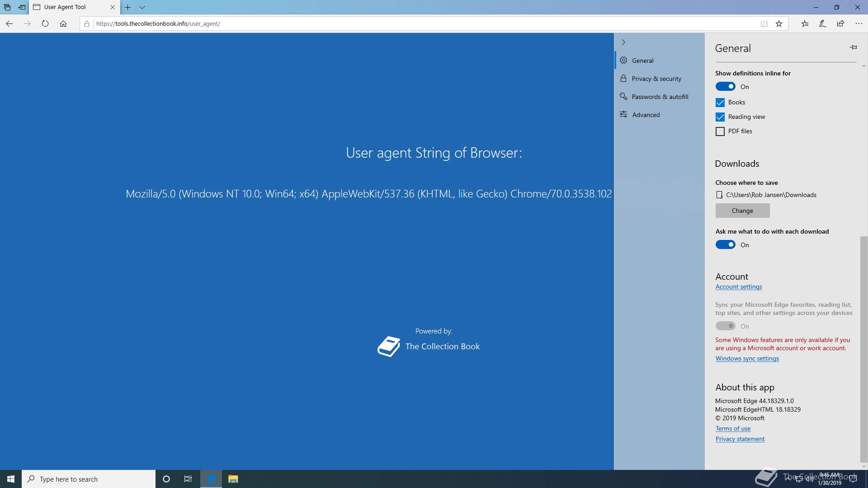Click the scrollbar down arrow in settings
Viewport: 868px width, 488px height.
[x=863, y=466]
